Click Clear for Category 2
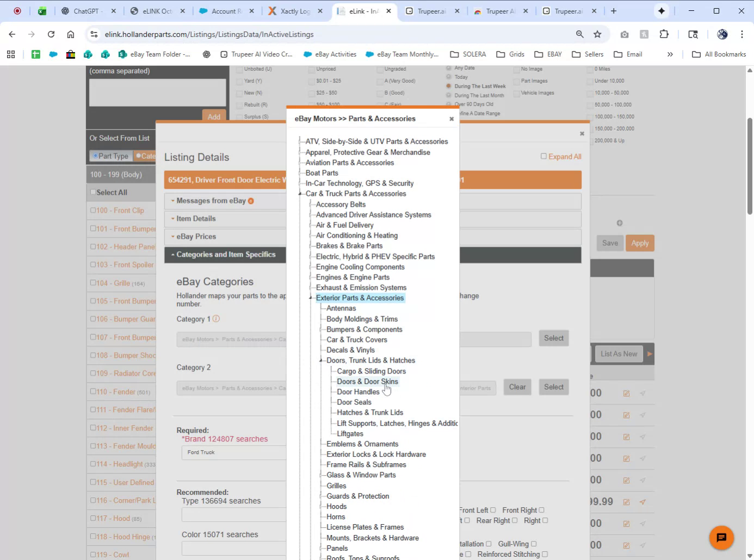 [517, 387]
